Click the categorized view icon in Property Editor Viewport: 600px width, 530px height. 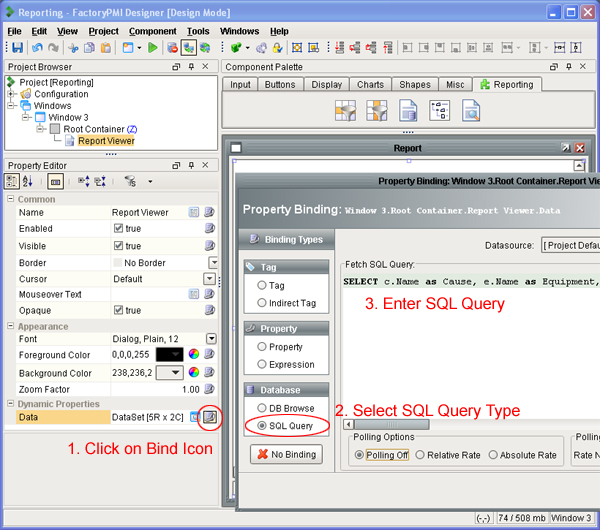coord(11,181)
